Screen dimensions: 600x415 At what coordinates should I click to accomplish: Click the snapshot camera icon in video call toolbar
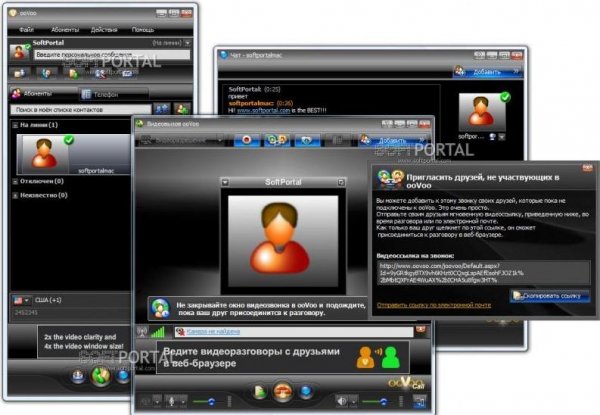[307, 140]
